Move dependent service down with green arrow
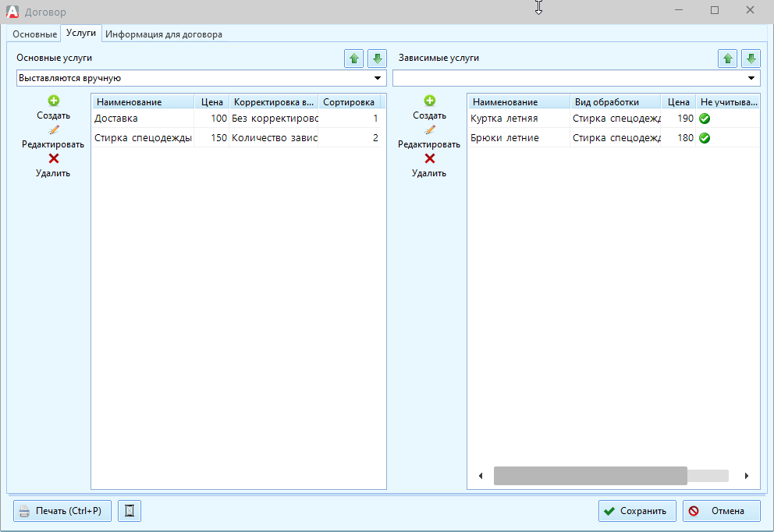Viewport: 774px width, 532px height. [x=751, y=59]
